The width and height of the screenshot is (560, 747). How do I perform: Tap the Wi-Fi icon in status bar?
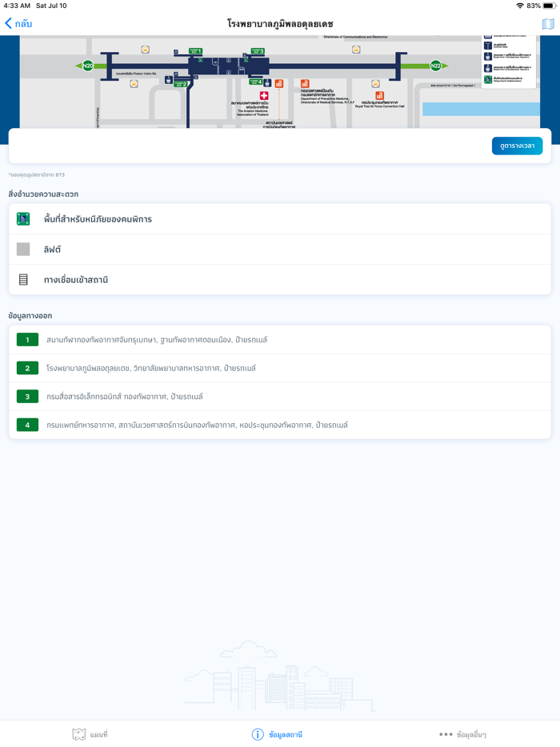click(x=520, y=6)
